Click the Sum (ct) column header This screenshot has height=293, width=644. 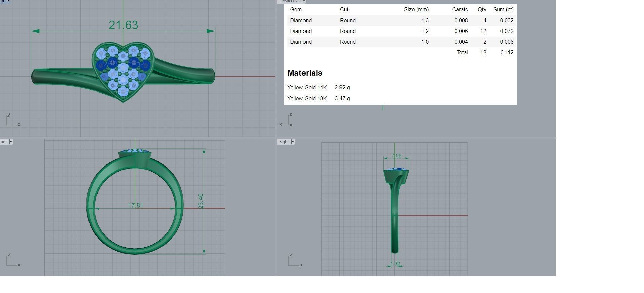(503, 10)
